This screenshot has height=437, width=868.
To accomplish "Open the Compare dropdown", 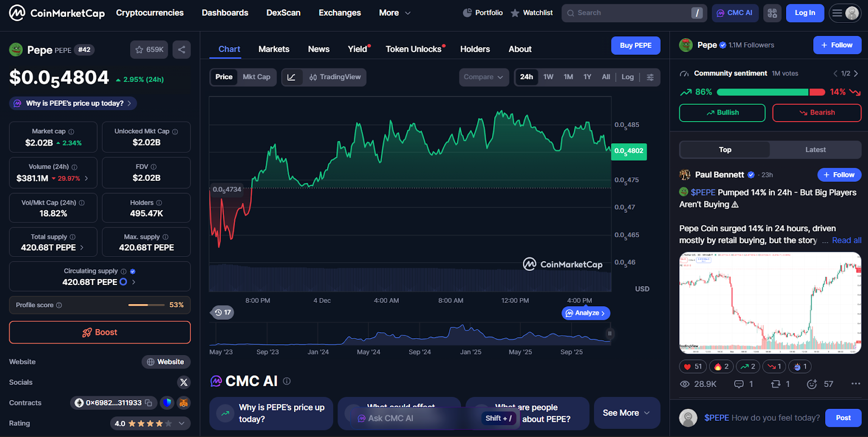I will (x=483, y=77).
